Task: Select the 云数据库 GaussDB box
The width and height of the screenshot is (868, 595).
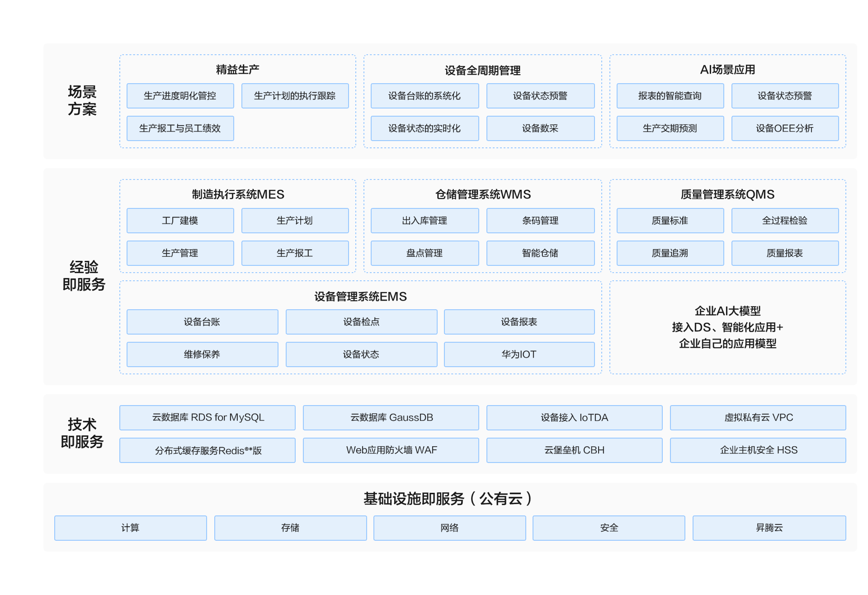Action: point(391,418)
